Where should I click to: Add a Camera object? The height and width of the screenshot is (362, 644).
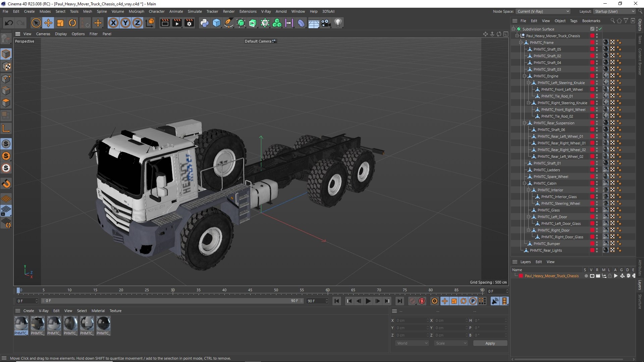click(326, 23)
